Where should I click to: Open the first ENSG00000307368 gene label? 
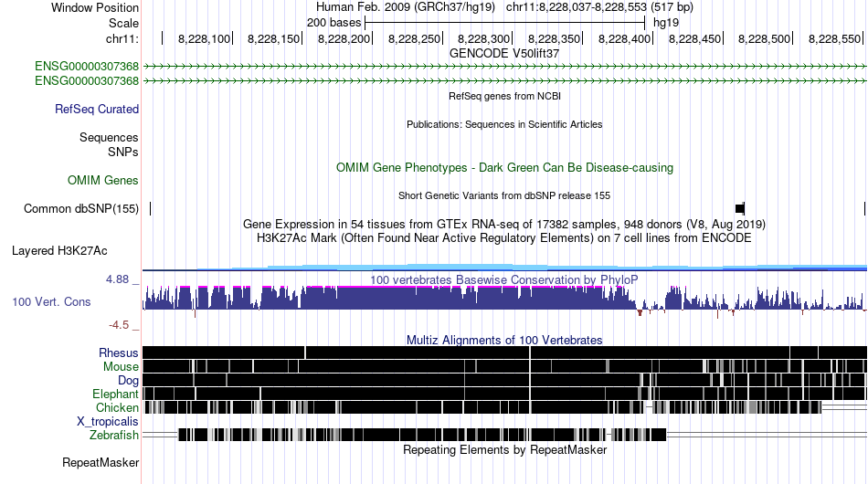(87, 67)
